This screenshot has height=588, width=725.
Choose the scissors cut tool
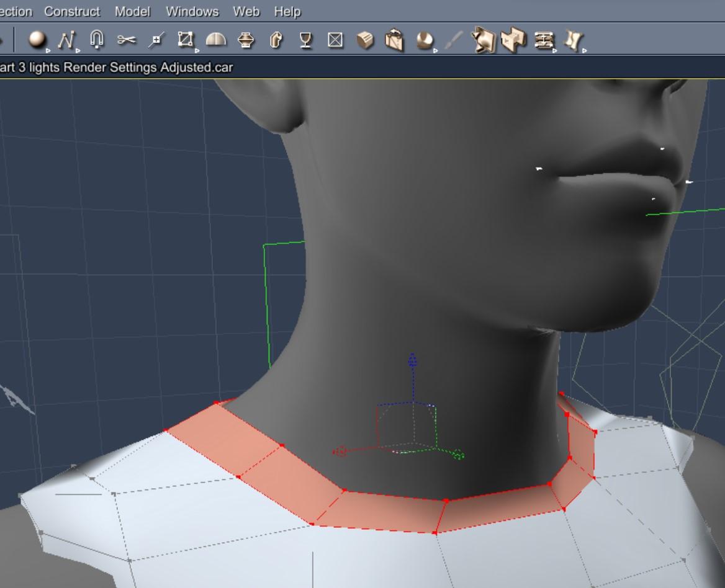pos(126,40)
